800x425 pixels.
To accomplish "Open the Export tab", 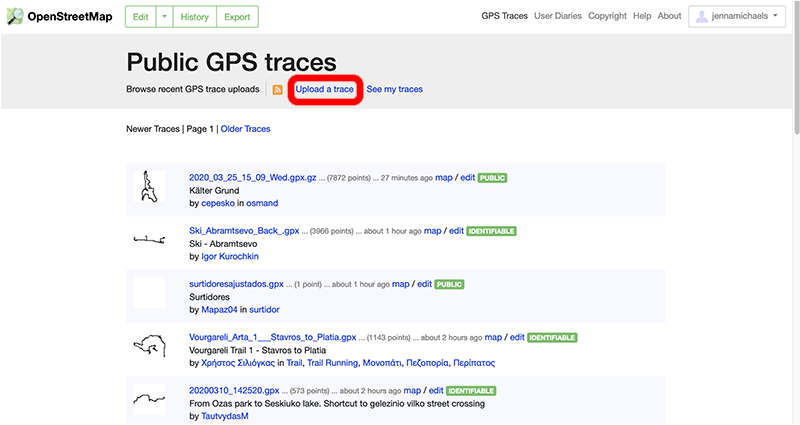I will [237, 17].
